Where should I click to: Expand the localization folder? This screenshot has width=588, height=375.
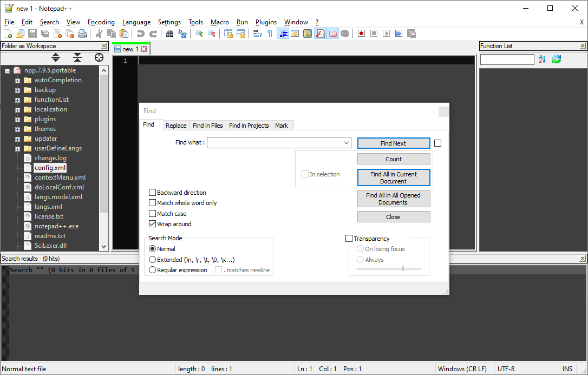17,110
